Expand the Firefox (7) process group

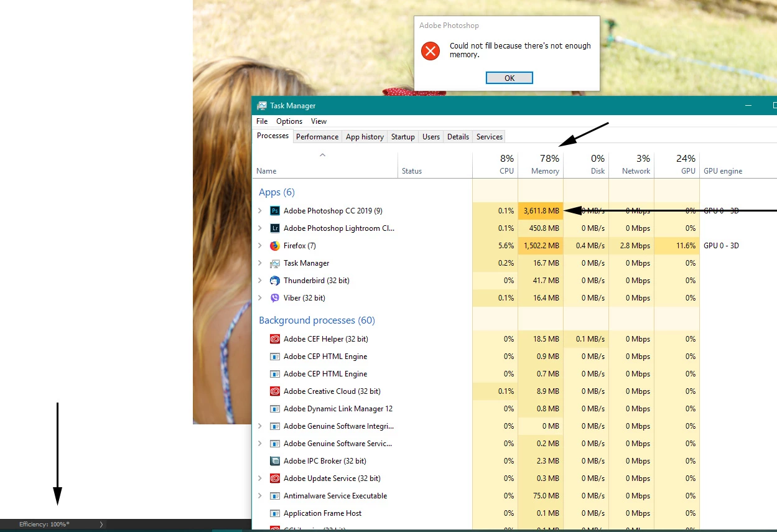click(x=260, y=246)
